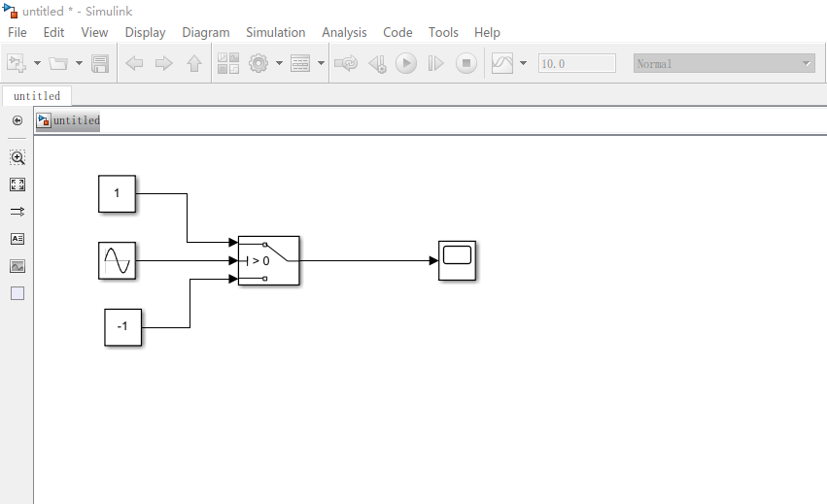Click the Stop simulation button
The image size is (827, 504).
pos(466,63)
